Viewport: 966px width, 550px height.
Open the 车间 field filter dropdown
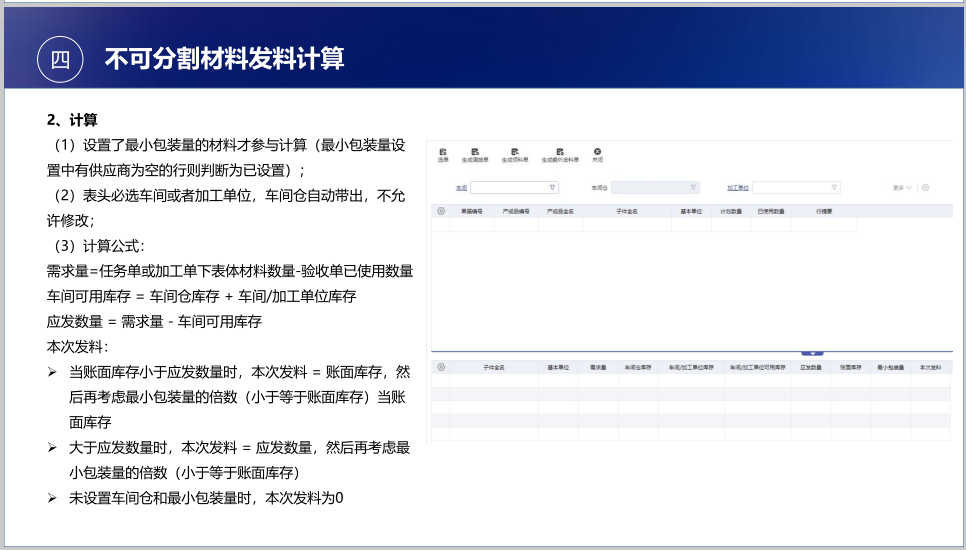coord(552,187)
